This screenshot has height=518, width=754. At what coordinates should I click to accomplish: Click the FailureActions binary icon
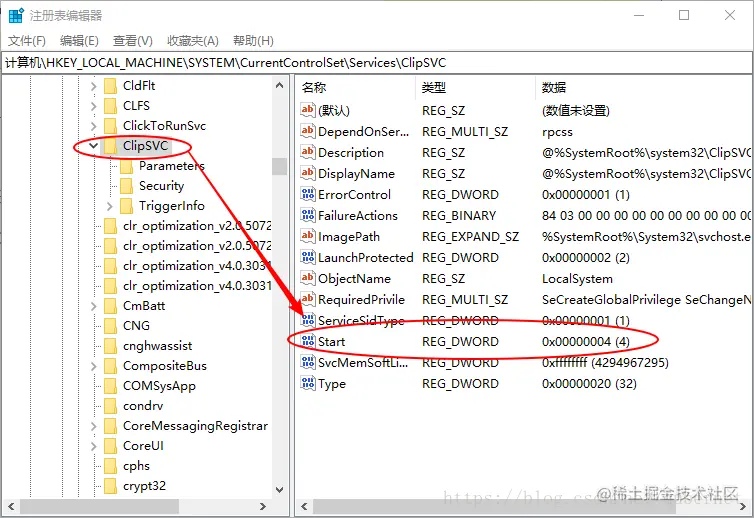(308, 215)
